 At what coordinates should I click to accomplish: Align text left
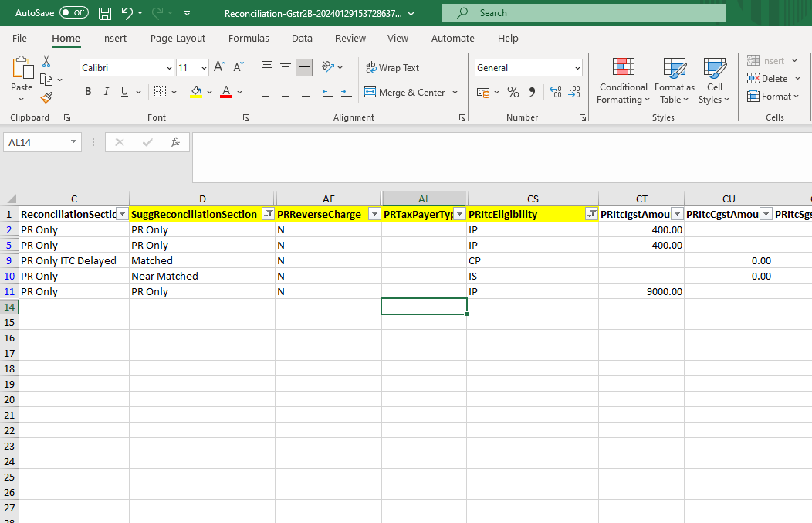point(267,92)
